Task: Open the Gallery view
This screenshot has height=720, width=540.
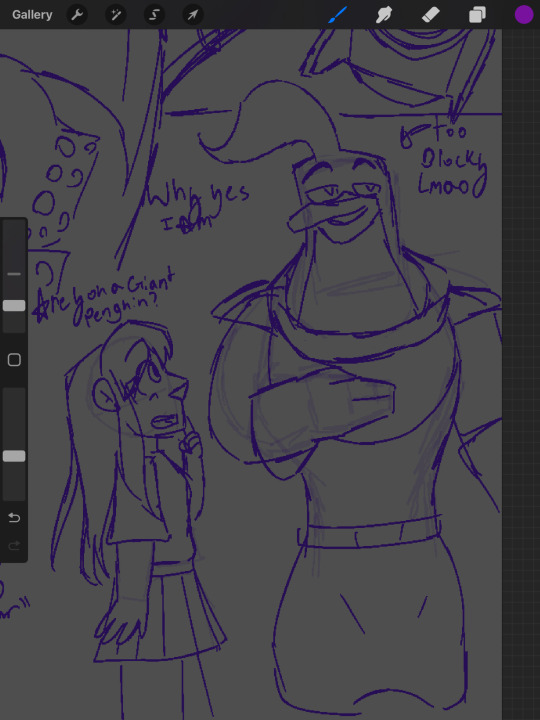Action: coord(32,15)
